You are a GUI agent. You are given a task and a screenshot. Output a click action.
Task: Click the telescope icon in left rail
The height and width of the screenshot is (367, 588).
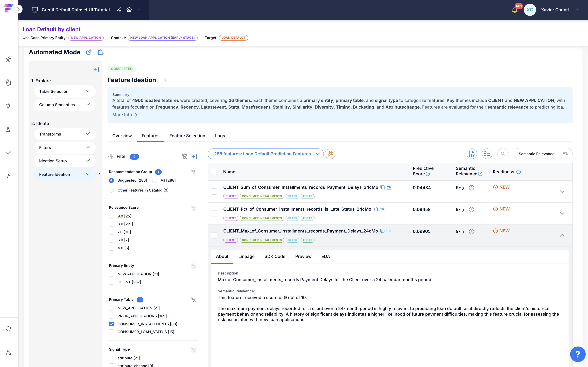point(8,59)
